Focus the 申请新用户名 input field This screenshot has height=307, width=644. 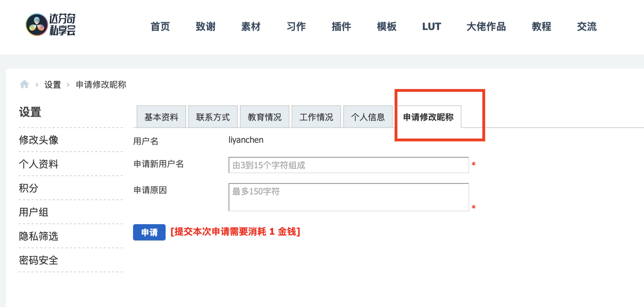(x=349, y=165)
